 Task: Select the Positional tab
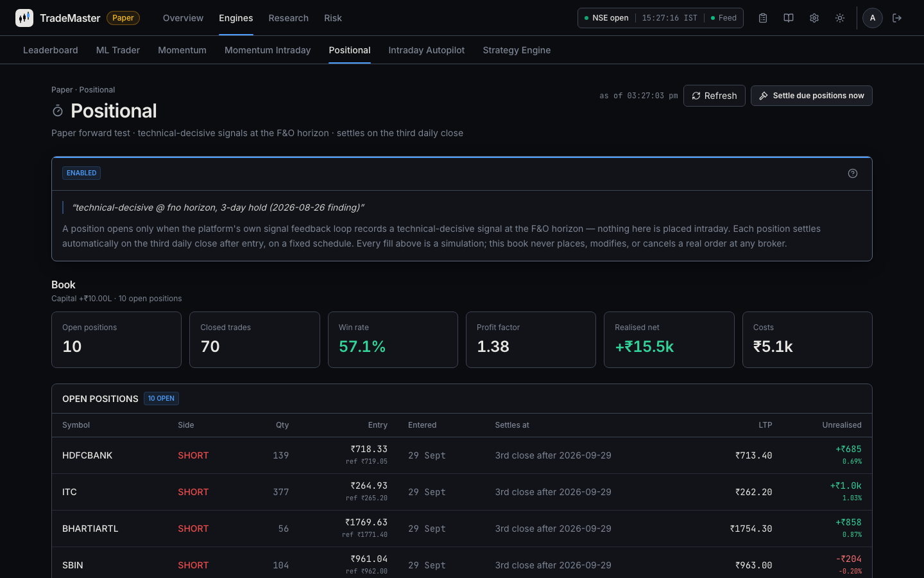click(350, 50)
